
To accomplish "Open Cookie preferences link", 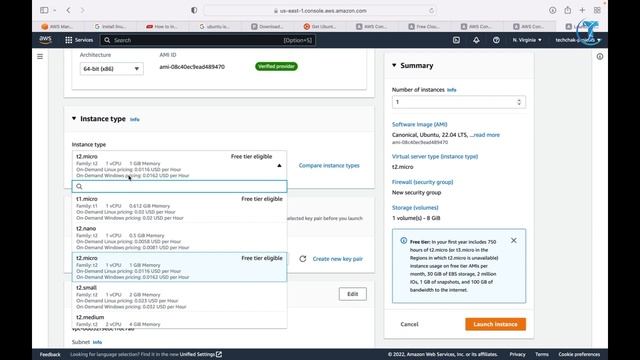I will coord(579,354).
